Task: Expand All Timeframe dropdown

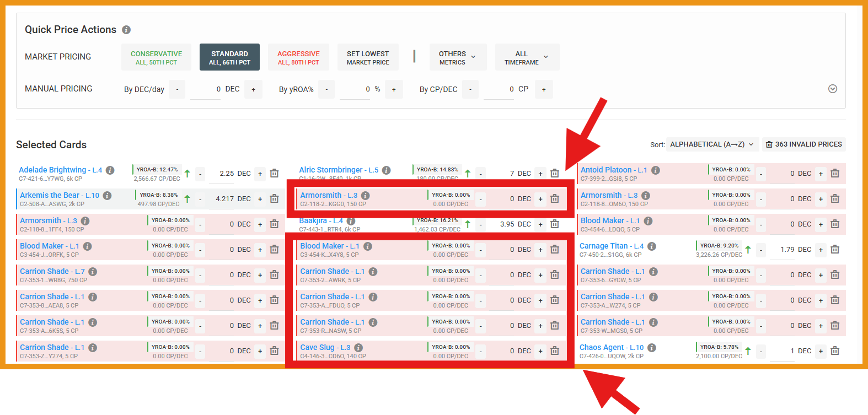Action: click(x=527, y=57)
